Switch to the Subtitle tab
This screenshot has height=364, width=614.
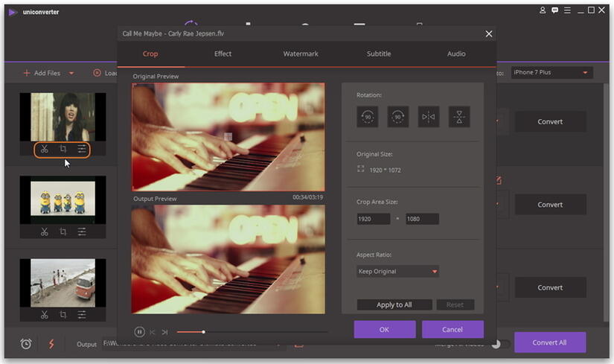[x=379, y=54]
